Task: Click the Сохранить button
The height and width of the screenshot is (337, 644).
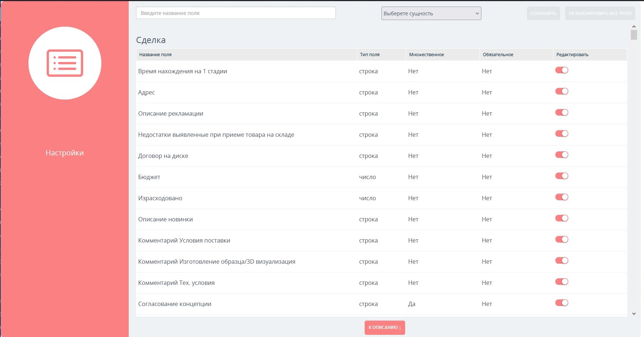Action: click(x=543, y=13)
